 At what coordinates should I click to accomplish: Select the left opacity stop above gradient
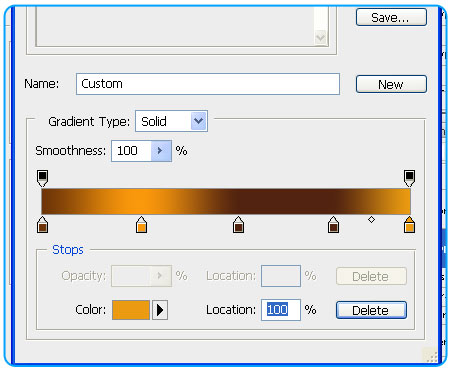[x=42, y=178]
